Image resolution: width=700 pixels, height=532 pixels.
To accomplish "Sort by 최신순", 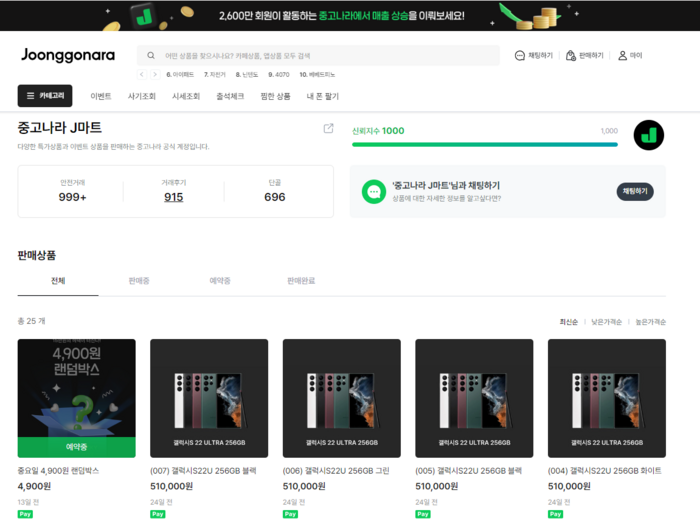I will 568,322.
